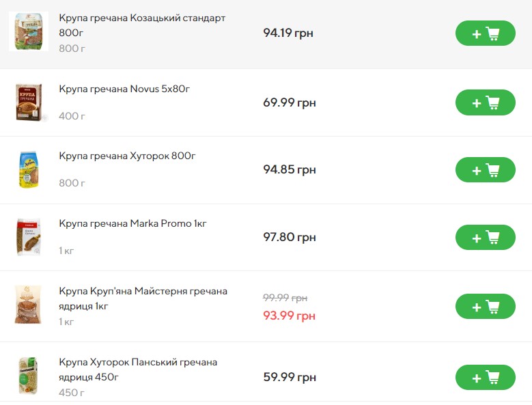Screen dimensions: 532x405
Task: Add Marka Promo 1кг buckwheat to cart
Action: coord(485,238)
